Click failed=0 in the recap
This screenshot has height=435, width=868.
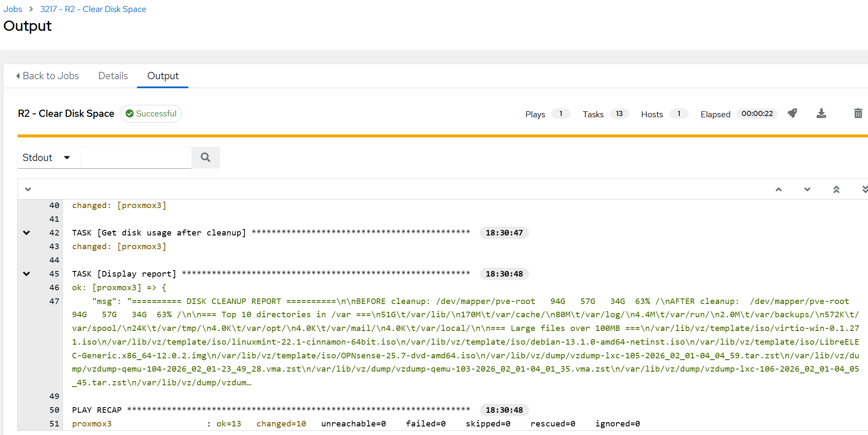(425, 424)
